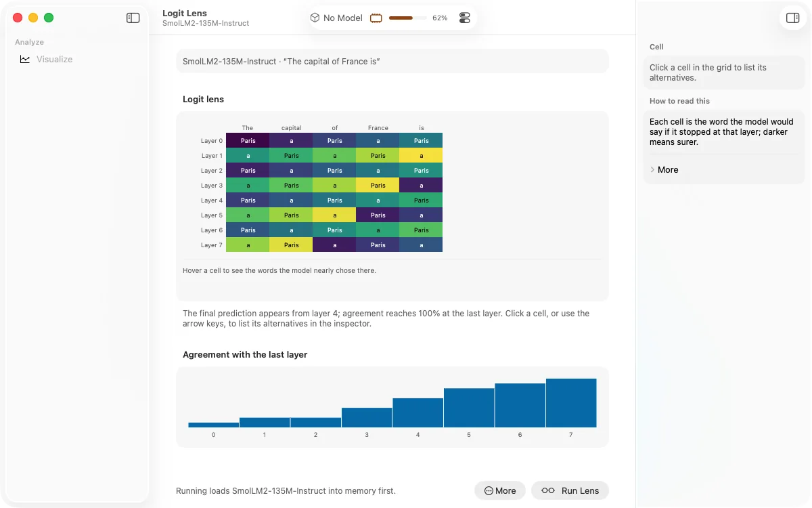Select Layer 1 cell under 'capital'
Image resolution: width=812 pixels, height=508 pixels.
[291, 156]
